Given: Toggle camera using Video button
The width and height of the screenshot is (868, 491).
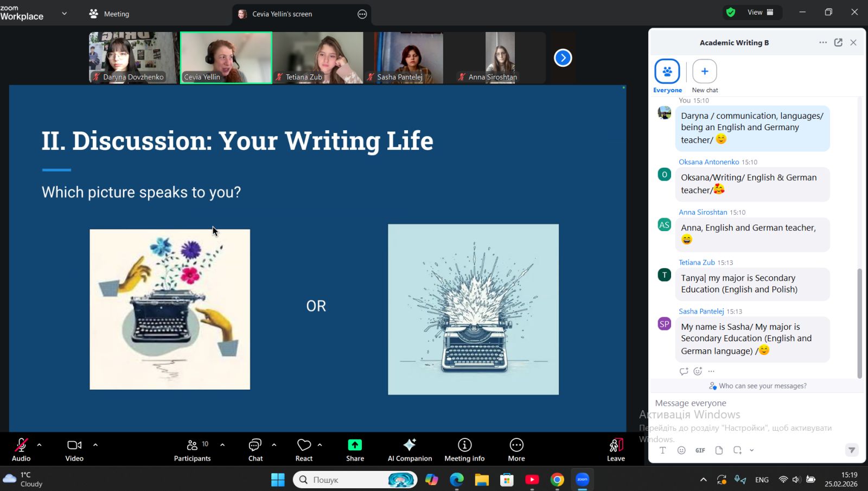Looking at the screenshot, I should [74, 449].
